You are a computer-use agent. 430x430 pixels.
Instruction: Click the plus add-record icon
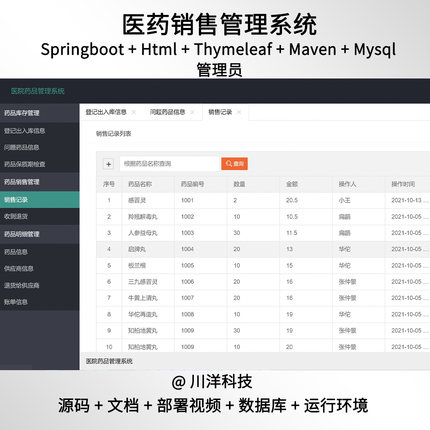click(x=108, y=164)
